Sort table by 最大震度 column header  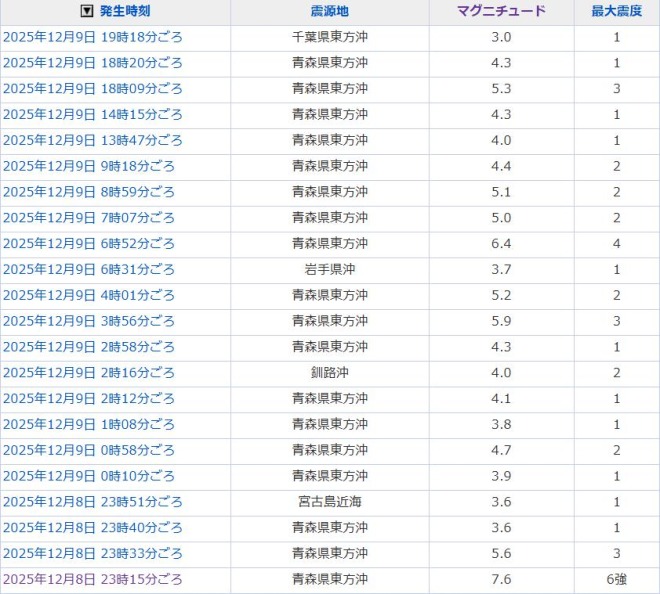pyautogui.click(x=616, y=12)
